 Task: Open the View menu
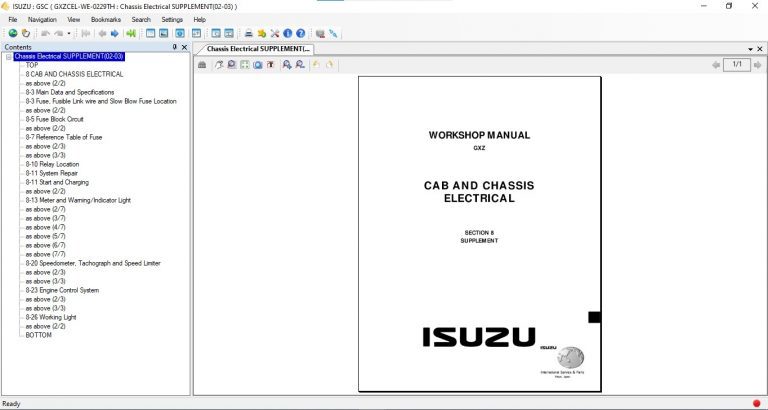click(73, 20)
